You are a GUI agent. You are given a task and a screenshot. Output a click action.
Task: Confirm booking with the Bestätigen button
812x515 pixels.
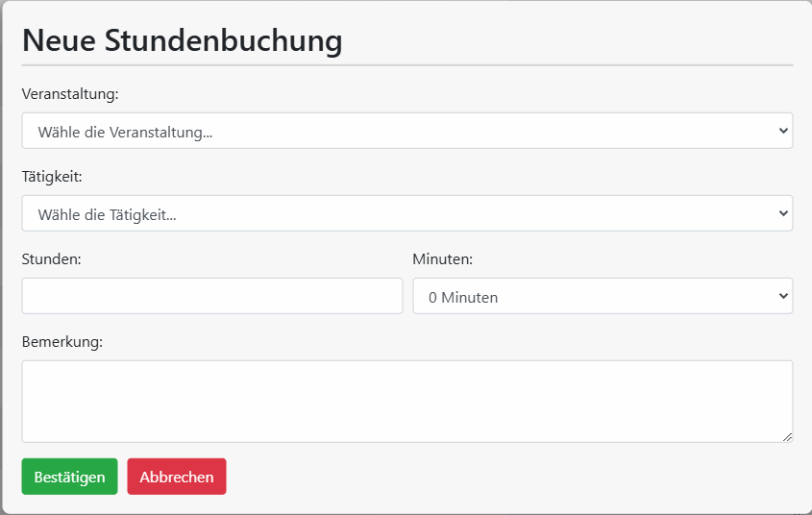click(x=69, y=477)
